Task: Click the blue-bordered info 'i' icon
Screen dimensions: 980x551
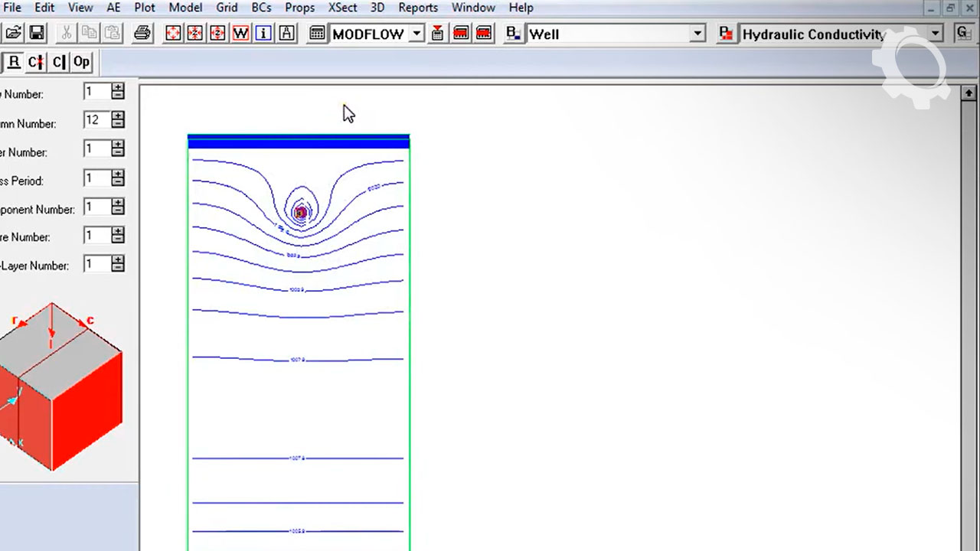Action: [263, 34]
